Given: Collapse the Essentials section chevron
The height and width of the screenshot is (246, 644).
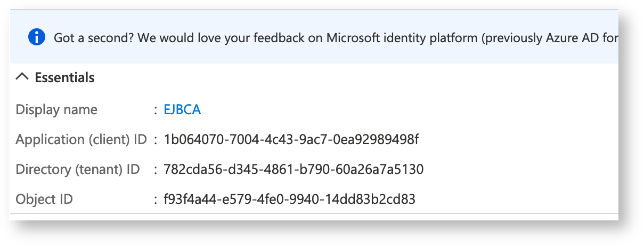Looking at the screenshot, I should pyautogui.click(x=22, y=77).
